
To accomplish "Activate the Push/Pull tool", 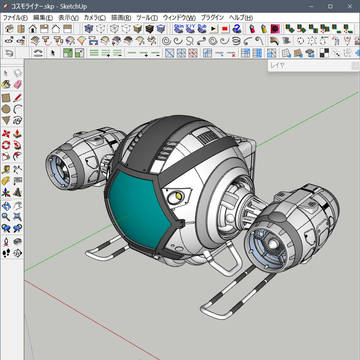I will (x=17, y=134).
